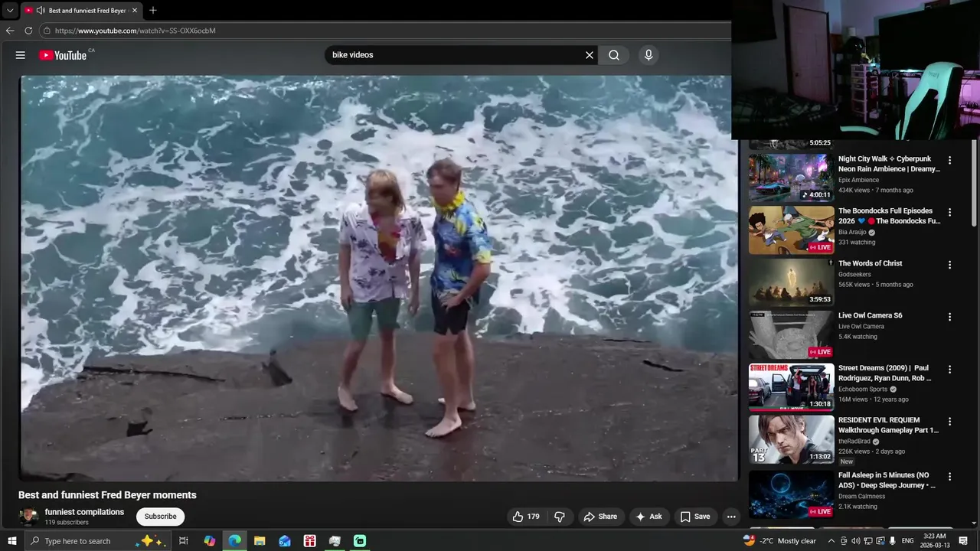This screenshot has width=980, height=551.
Task: Open RESIDENT EVIL REQUIEM Walkthrough title
Action: (x=888, y=425)
